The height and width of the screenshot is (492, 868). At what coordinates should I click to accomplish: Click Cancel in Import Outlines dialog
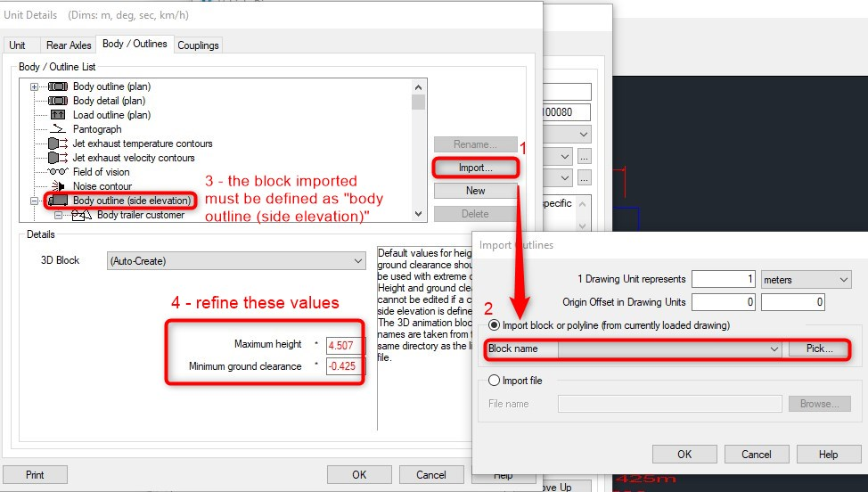757,455
